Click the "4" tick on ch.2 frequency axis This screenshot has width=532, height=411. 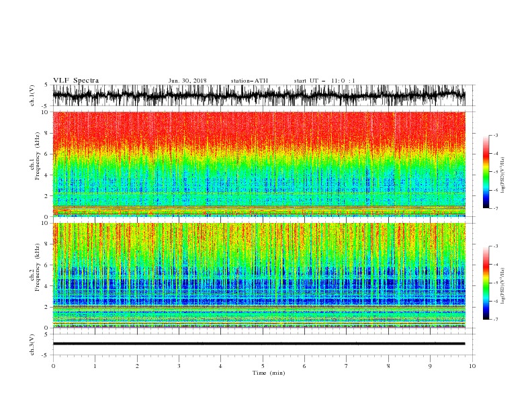46,286
